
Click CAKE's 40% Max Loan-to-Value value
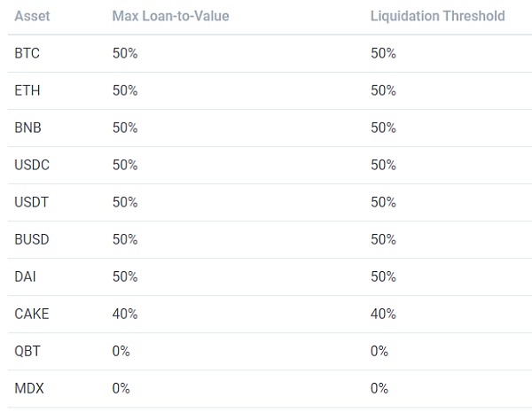click(x=125, y=314)
